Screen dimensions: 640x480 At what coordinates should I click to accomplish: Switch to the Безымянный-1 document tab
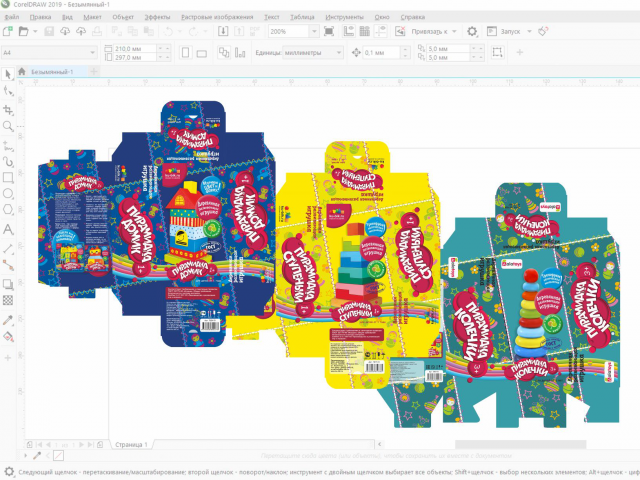(52, 72)
